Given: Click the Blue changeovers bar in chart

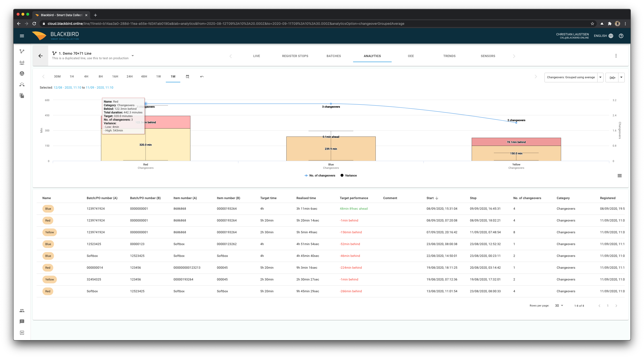Looking at the screenshot, I should pos(331,149).
